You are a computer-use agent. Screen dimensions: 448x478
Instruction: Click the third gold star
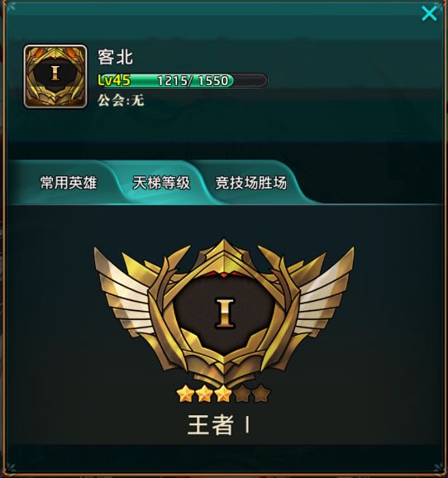(x=223, y=394)
